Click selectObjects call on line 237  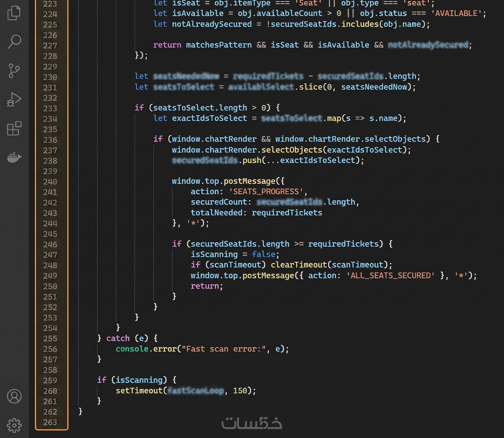[x=292, y=150]
